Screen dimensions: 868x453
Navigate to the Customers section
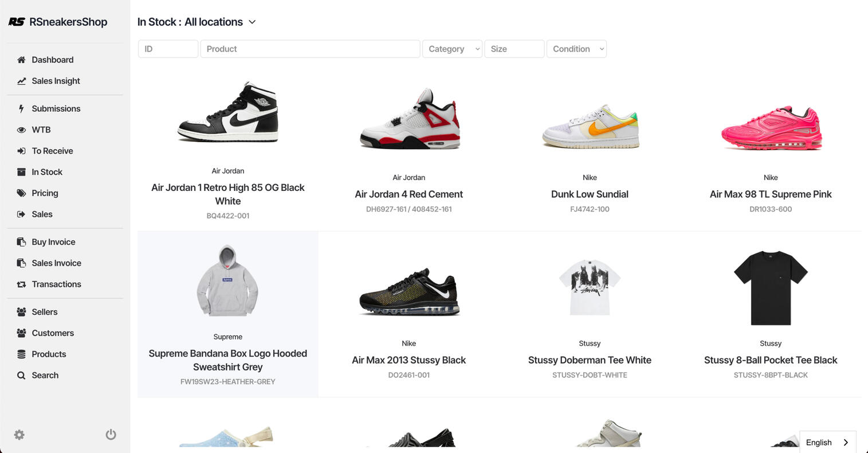point(53,333)
